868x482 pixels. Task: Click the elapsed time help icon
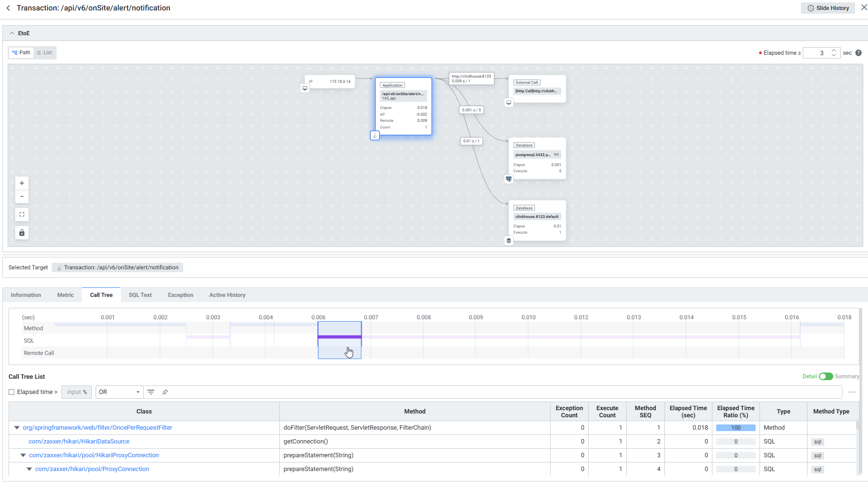(x=858, y=53)
